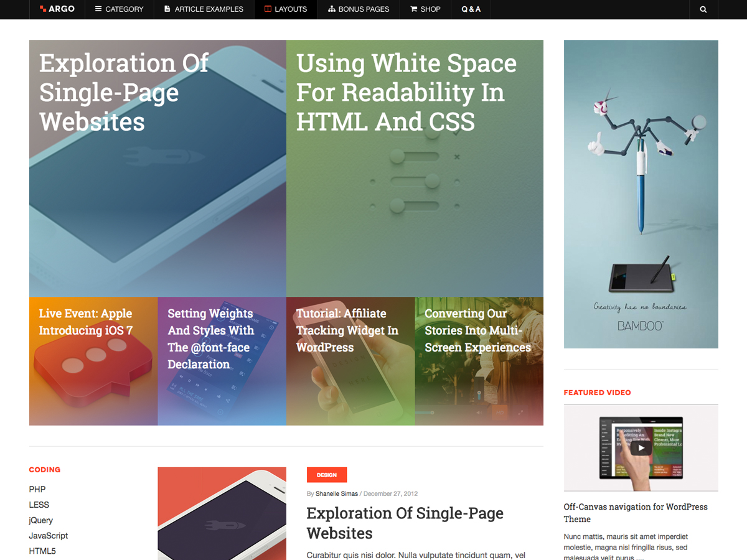The width and height of the screenshot is (747, 560).
Task: Open 'Setting Weights And Styles' article tile
Action: tap(222, 361)
